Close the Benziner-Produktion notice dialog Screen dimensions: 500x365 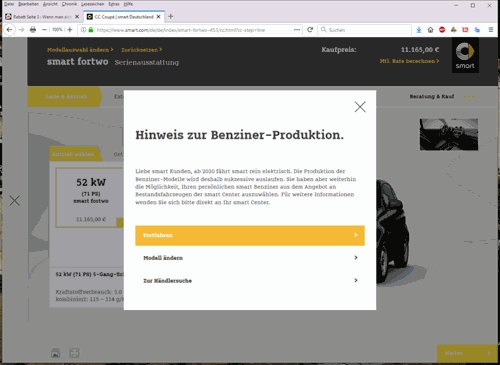[x=360, y=107]
